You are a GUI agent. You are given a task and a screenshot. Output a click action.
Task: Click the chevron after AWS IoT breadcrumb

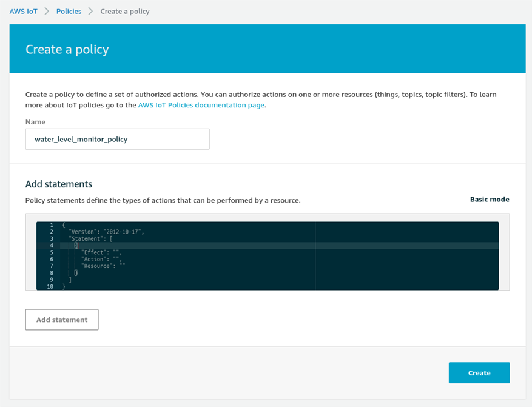47,11
